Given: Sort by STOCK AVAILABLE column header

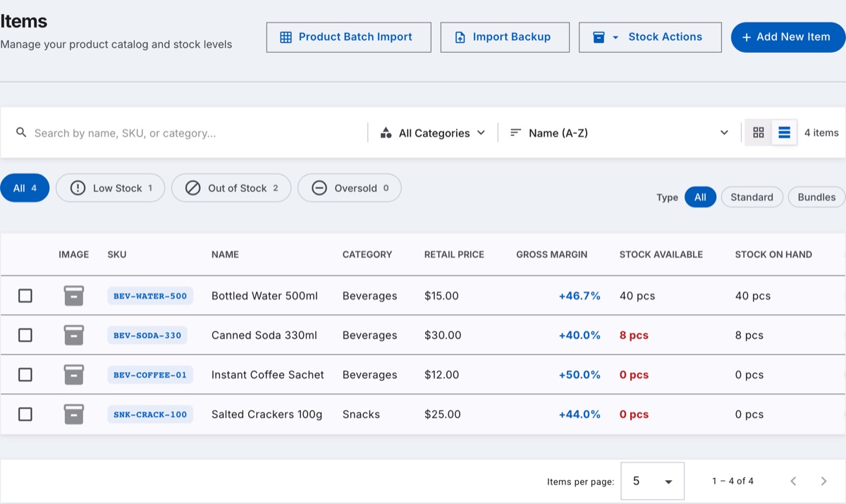Looking at the screenshot, I should [661, 254].
